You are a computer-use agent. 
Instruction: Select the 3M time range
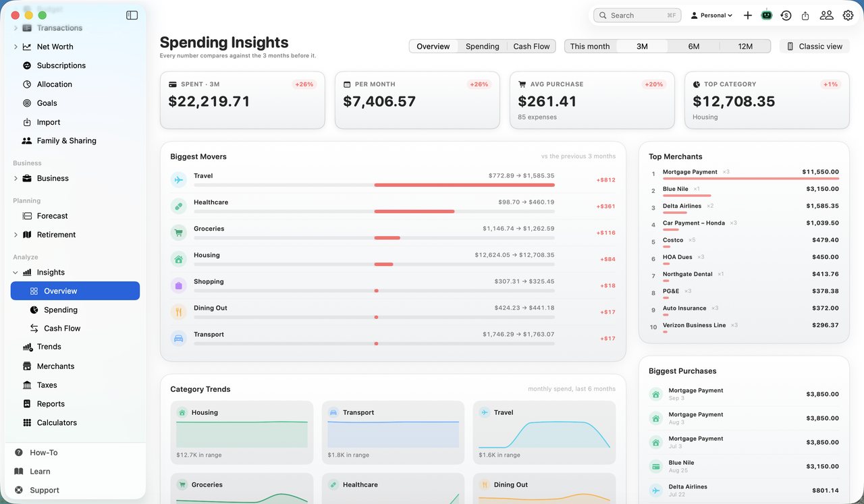tap(642, 47)
